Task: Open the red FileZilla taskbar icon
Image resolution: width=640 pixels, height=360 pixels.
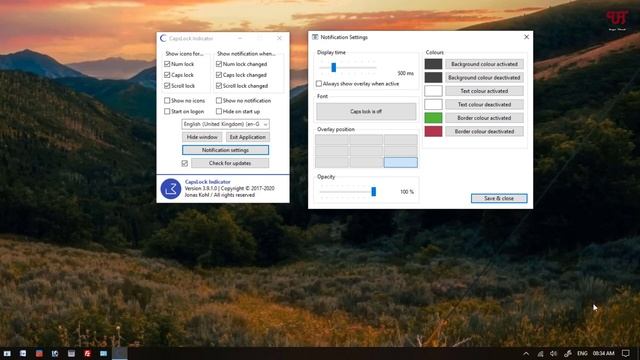Action: tap(87, 353)
